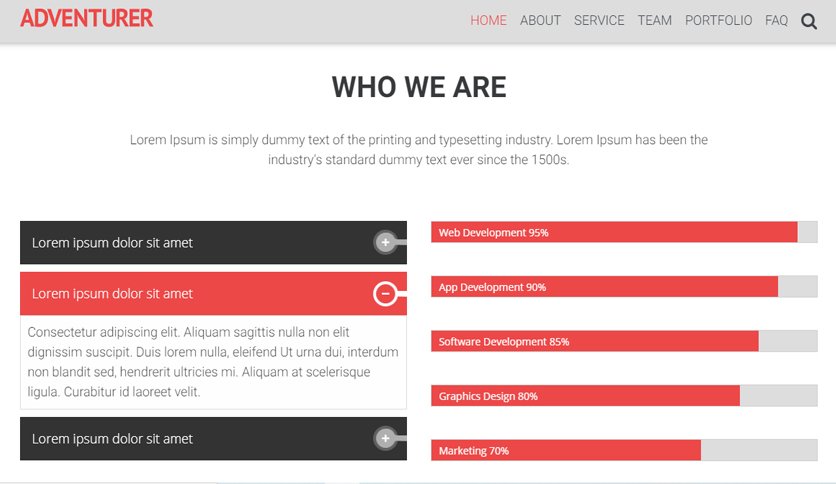Click the Graphics Design 80% progress bar
The height and width of the screenshot is (484, 836).
(x=624, y=396)
